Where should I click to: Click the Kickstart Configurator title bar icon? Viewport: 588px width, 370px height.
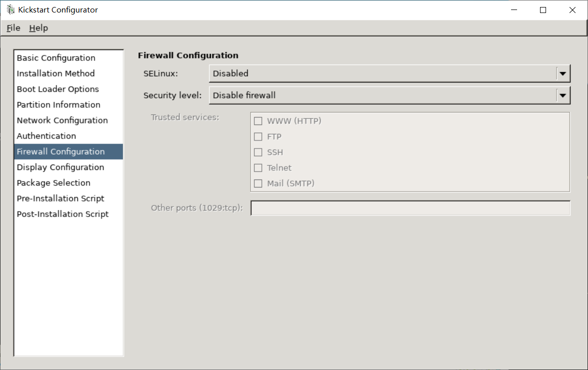tap(10, 10)
